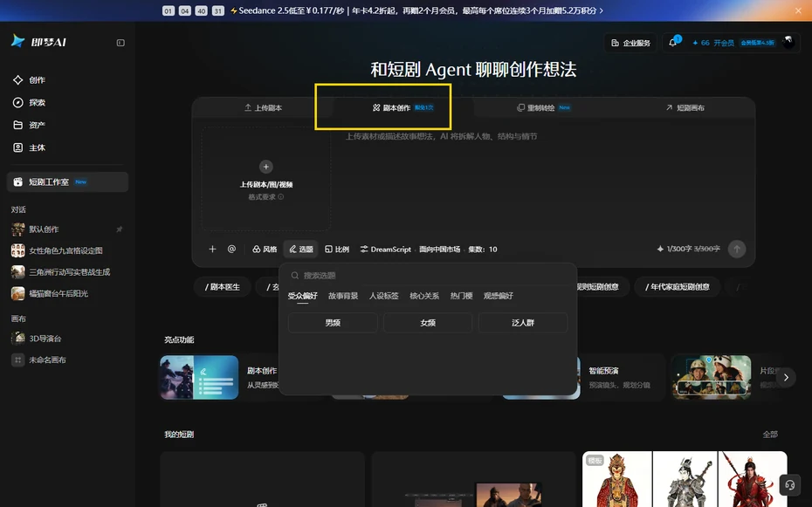
Task: Select the 受众偏好 category tab
Action: pos(302,296)
